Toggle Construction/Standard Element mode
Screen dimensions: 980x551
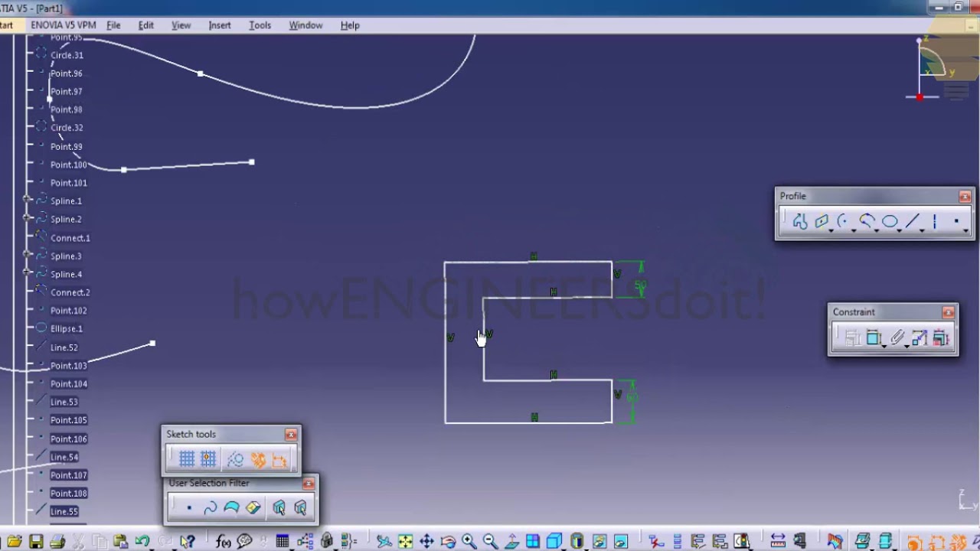(235, 459)
